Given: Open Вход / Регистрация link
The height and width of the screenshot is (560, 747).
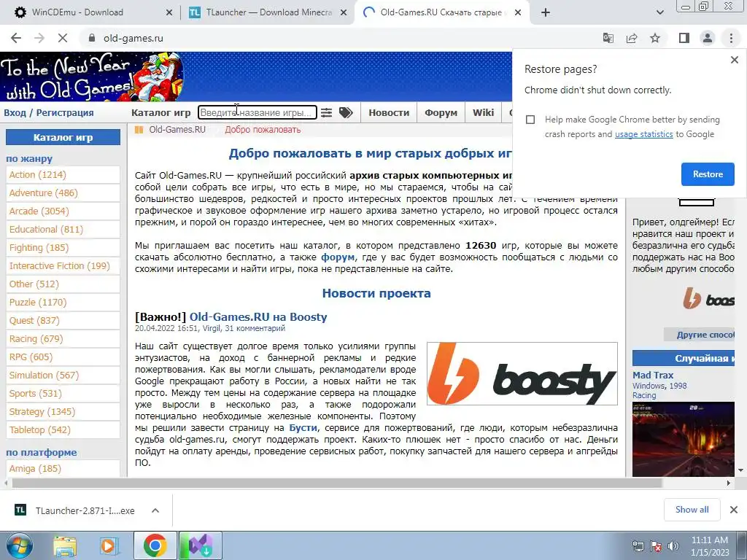Looking at the screenshot, I should [x=49, y=113].
